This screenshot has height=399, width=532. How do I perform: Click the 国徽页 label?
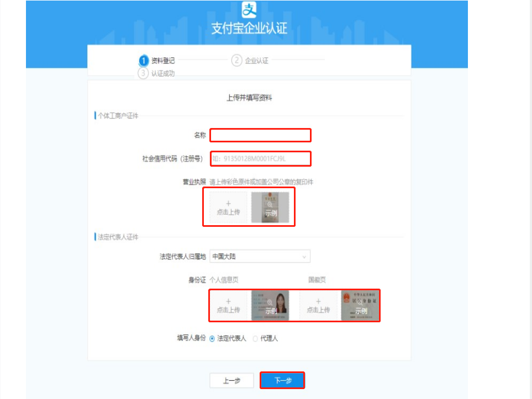pyautogui.click(x=317, y=280)
